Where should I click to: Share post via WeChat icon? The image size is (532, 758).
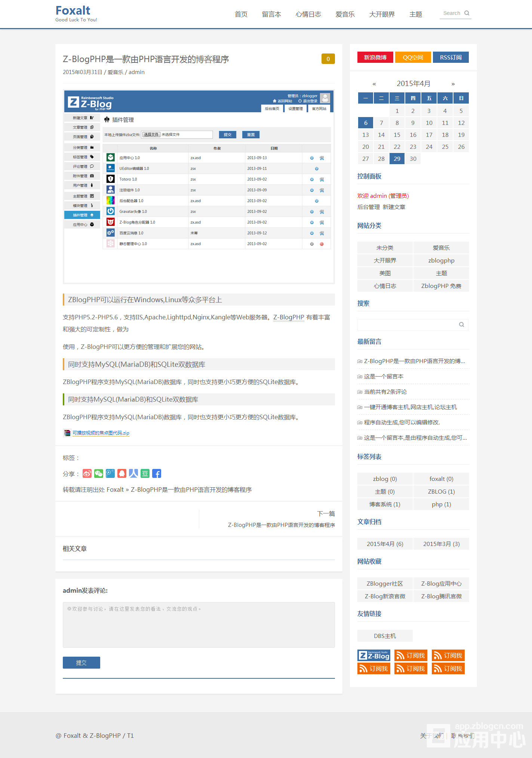click(99, 473)
